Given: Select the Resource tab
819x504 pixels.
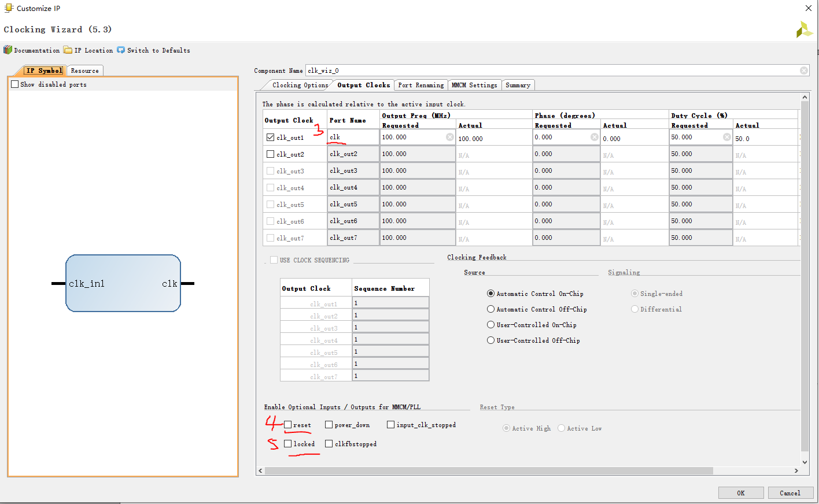Looking at the screenshot, I should (85, 71).
